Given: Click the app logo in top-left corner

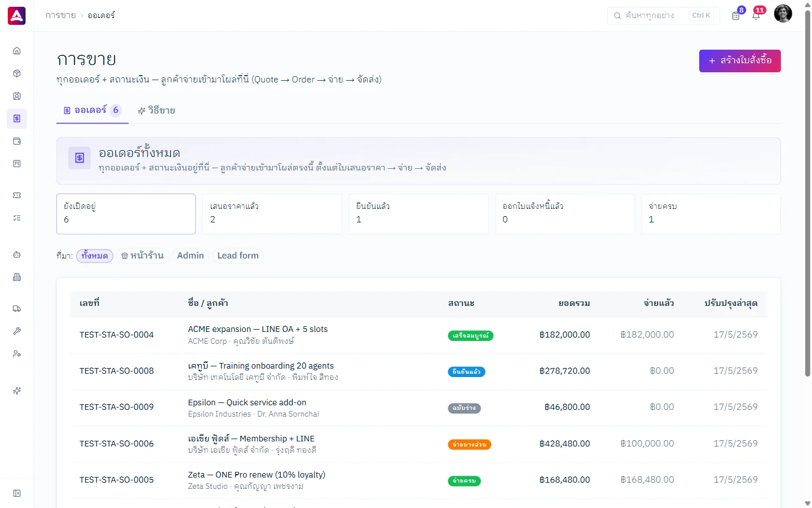Looking at the screenshot, I should pos(16,16).
